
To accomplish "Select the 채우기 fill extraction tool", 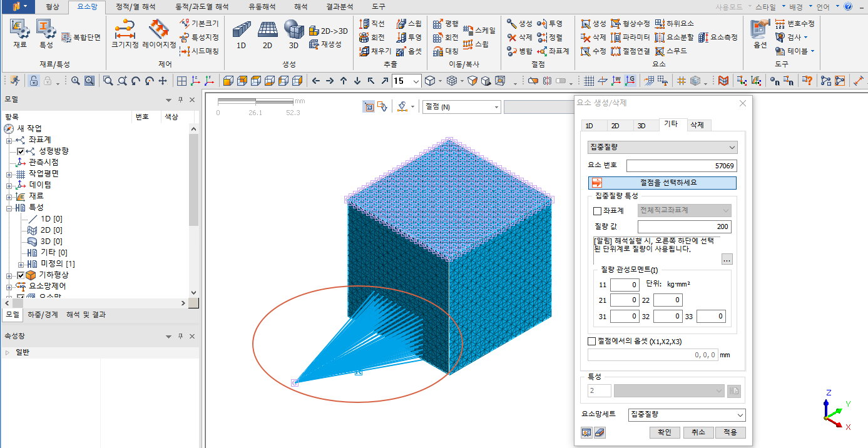I will 376,51.
